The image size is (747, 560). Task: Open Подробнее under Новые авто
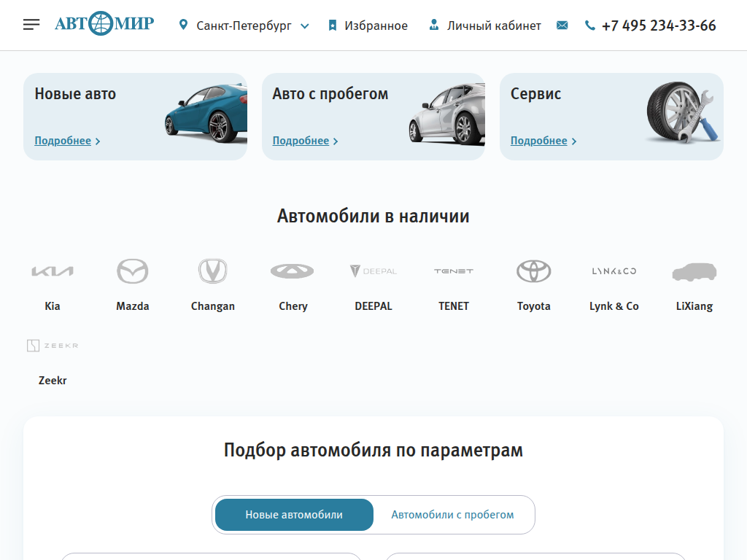click(63, 141)
